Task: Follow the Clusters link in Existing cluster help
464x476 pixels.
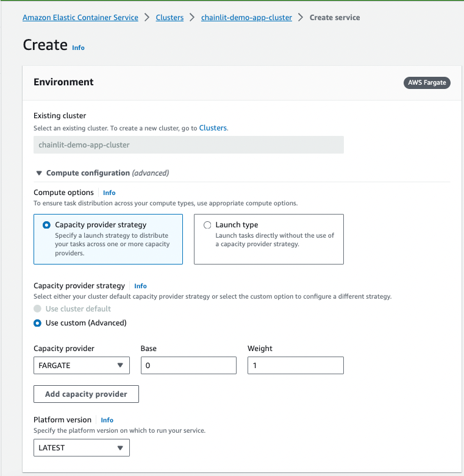Action: click(x=213, y=128)
